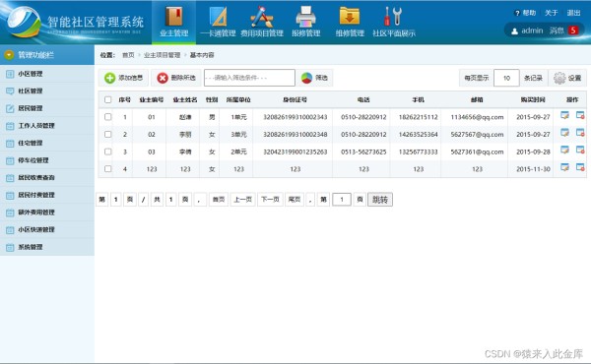
Task: Check the box for row 3
Action: [x=107, y=152]
